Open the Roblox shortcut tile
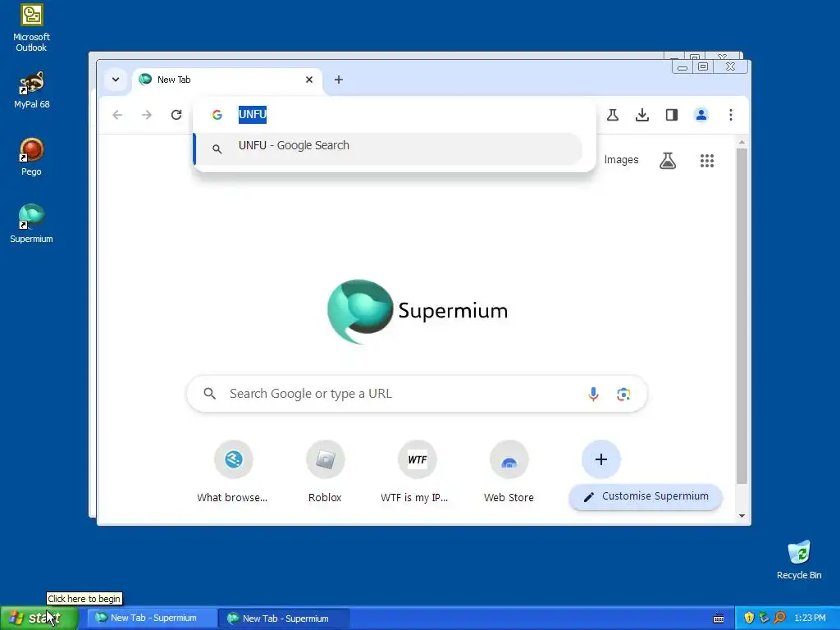 [325, 472]
